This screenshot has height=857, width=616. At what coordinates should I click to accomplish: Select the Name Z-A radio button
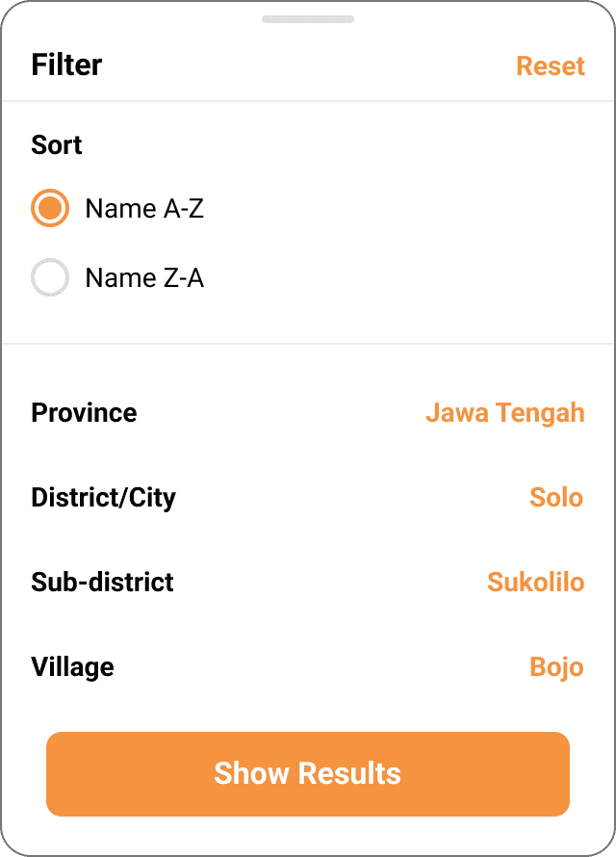(50, 277)
